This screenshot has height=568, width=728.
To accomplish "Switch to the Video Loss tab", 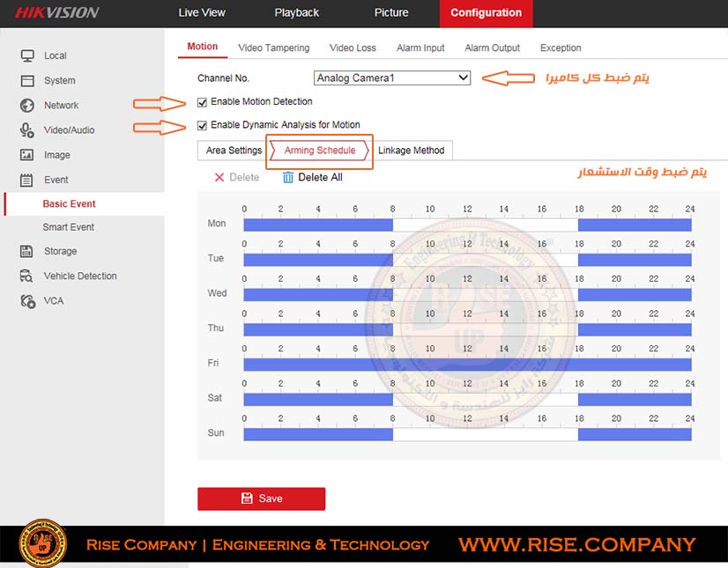I will pyautogui.click(x=353, y=48).
